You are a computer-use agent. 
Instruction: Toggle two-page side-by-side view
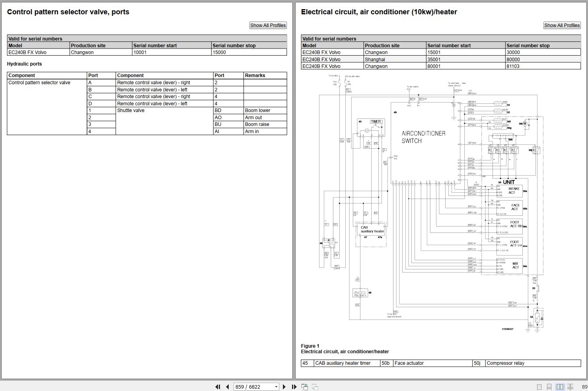tap(560, 387)
